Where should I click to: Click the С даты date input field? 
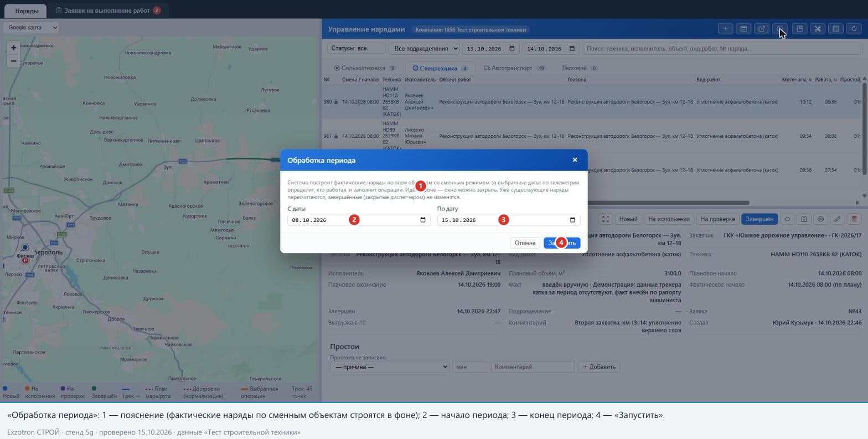pyautogui.click(x=359, y=220)
